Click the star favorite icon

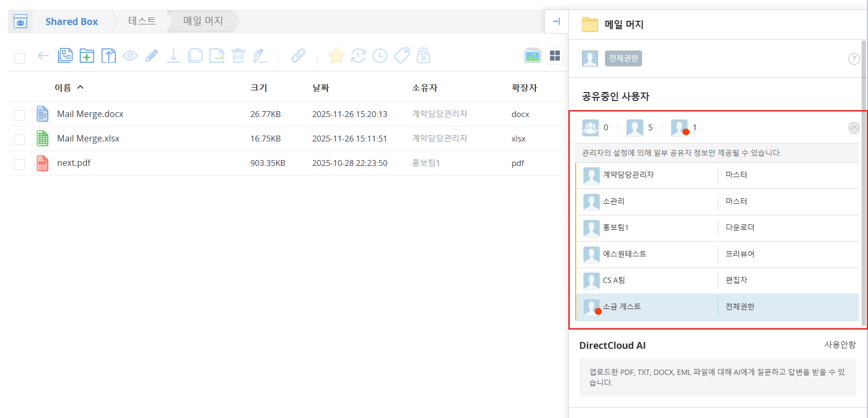tap(336, 56)
